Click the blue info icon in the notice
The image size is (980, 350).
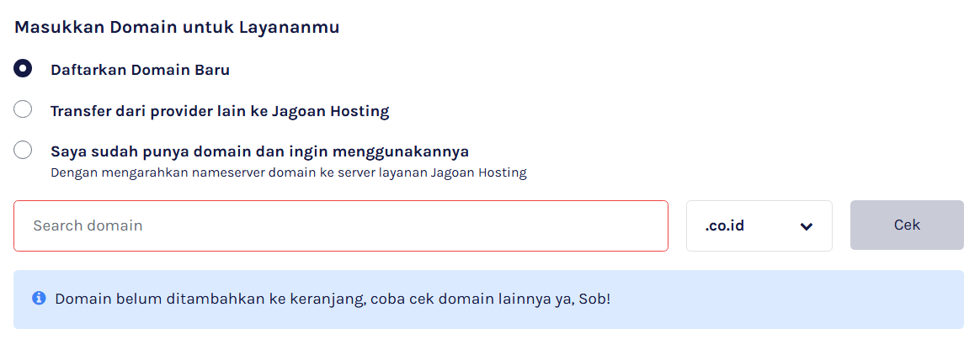click(x=39, y=299)
